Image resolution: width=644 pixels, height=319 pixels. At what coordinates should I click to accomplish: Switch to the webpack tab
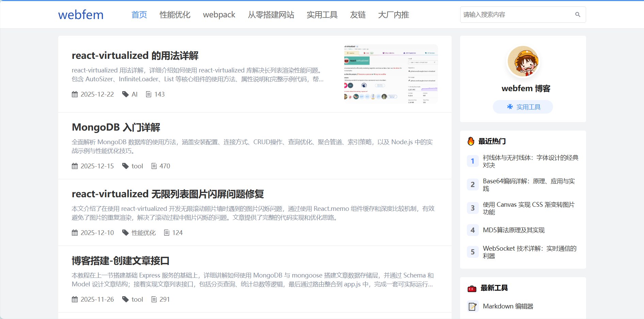tap(219, 15)
